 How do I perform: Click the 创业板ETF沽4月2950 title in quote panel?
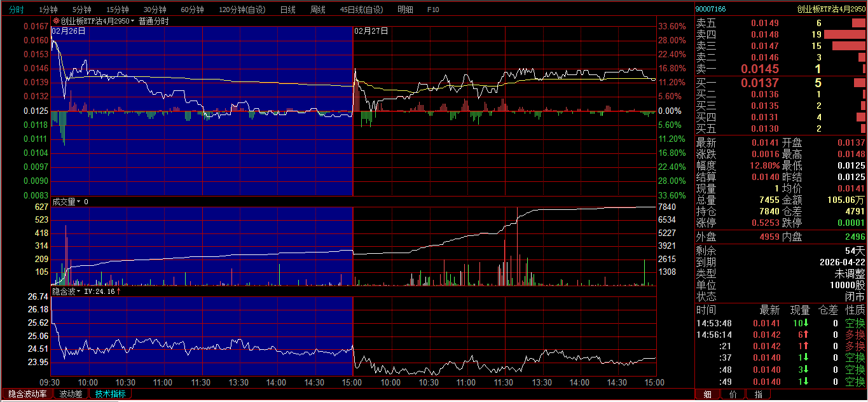click(832, 9)
